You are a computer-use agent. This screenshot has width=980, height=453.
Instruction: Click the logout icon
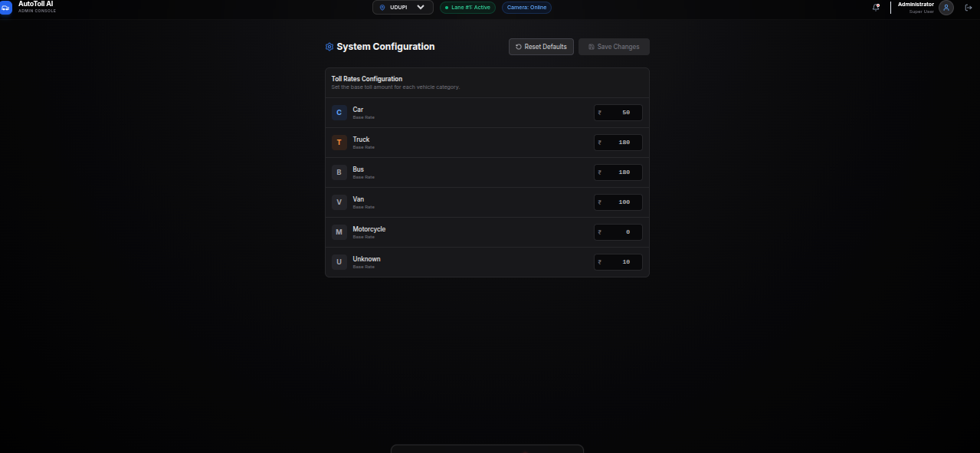pyautogui.click(x=969, y=8)
